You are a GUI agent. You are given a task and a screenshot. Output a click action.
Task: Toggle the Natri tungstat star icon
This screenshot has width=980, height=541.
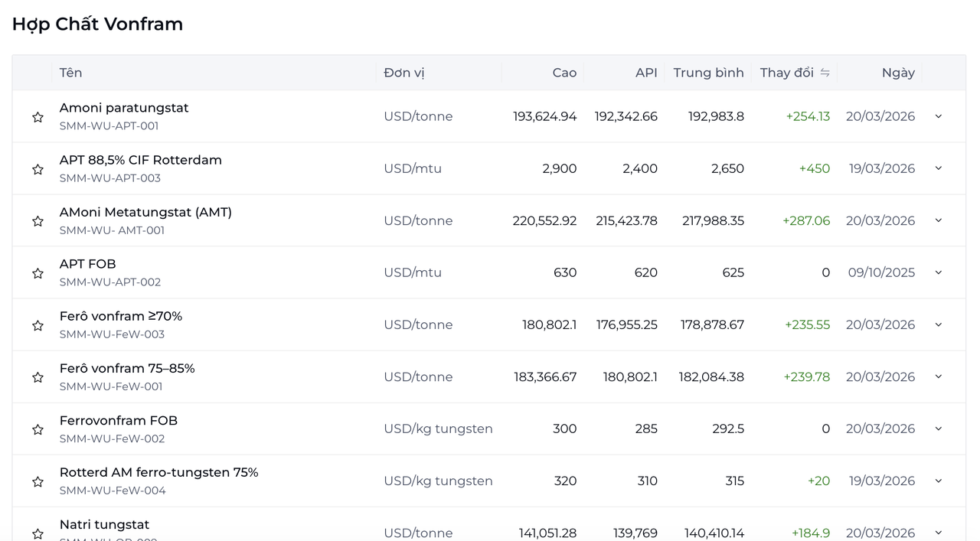pyautogui.click(x=38, y=533)
